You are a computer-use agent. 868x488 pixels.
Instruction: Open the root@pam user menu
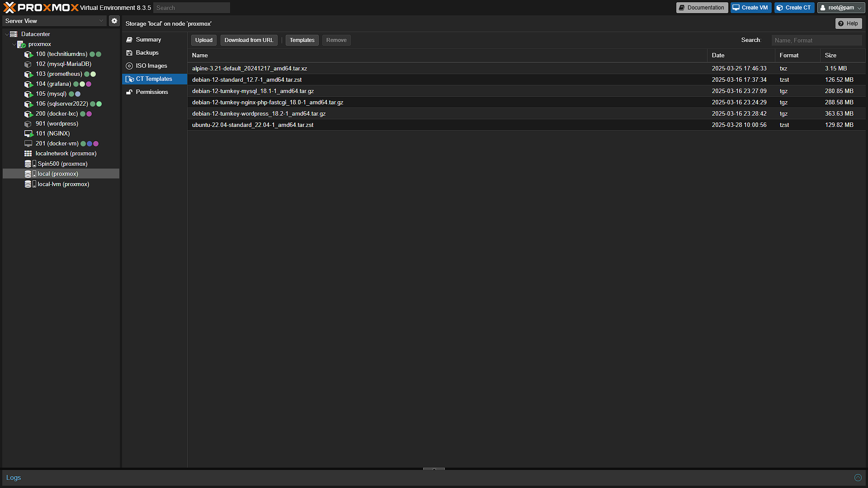coord(841,8)
